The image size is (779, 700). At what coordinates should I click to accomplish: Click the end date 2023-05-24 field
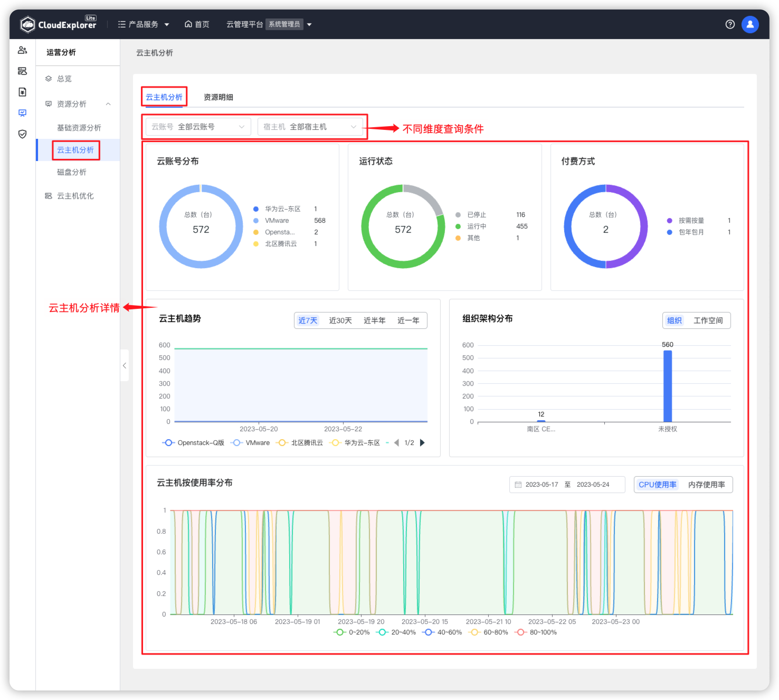[592, 484]
